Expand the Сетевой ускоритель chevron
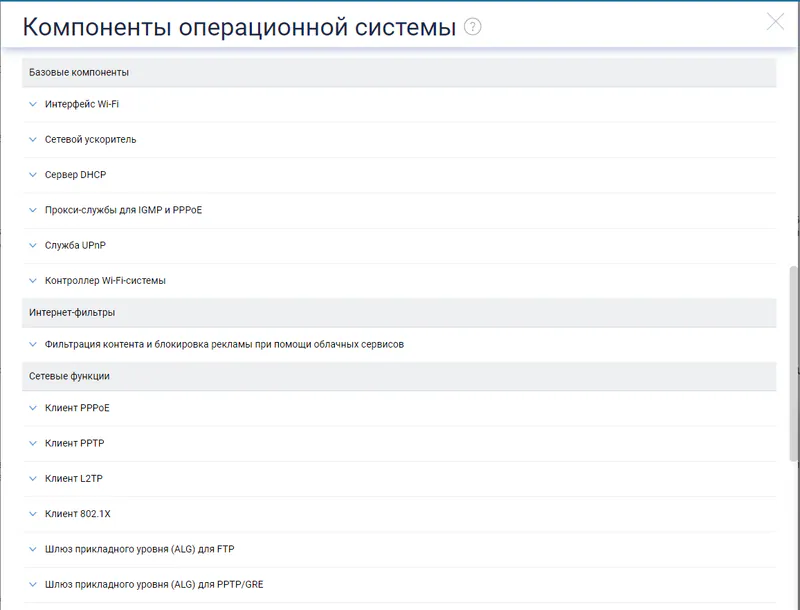 point(33,139)
